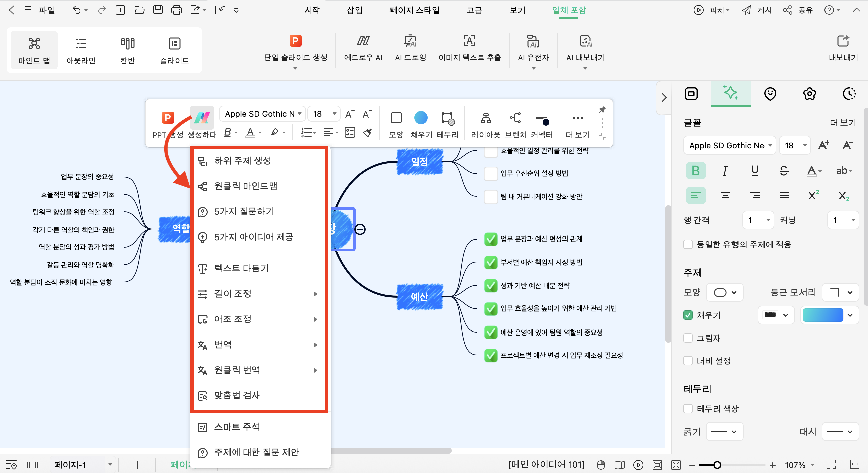Click the print icon in top bar
The width and height of the screenshot is (868, 473).
pyautogui.click(x=176, y=10)
